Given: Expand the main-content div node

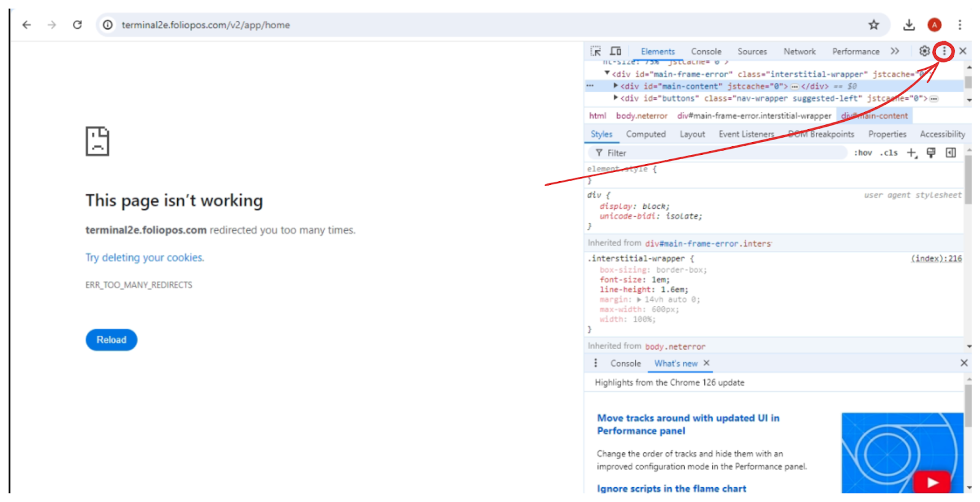Looking at the screenshot, I should pos(616,86).
